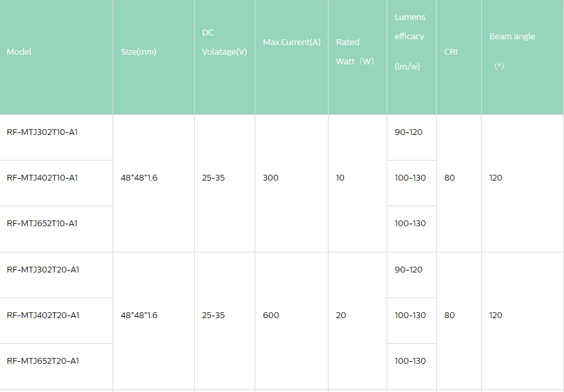Select the 600 max current value

click(x=271, y=315)
